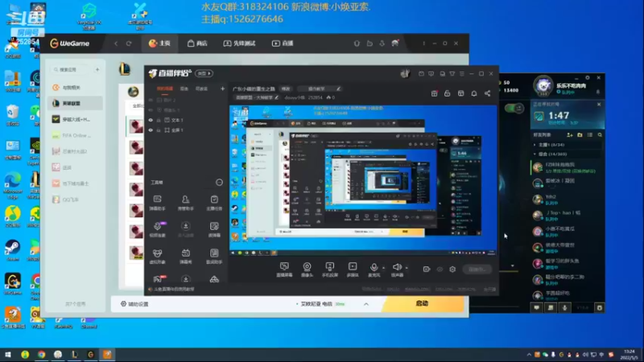Toggle lock for 全屏 1 layer
This screenshot has width=644, height=362.
coord(159,130)
